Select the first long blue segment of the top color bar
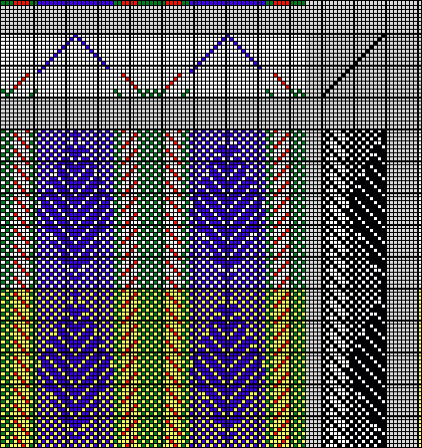The image size is (422, 448). point(74,2)
